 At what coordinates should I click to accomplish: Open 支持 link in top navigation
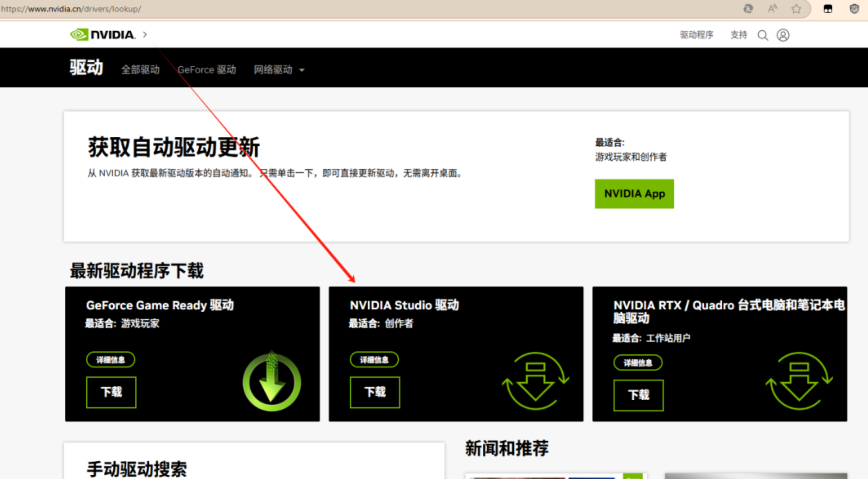coord(739,35)
